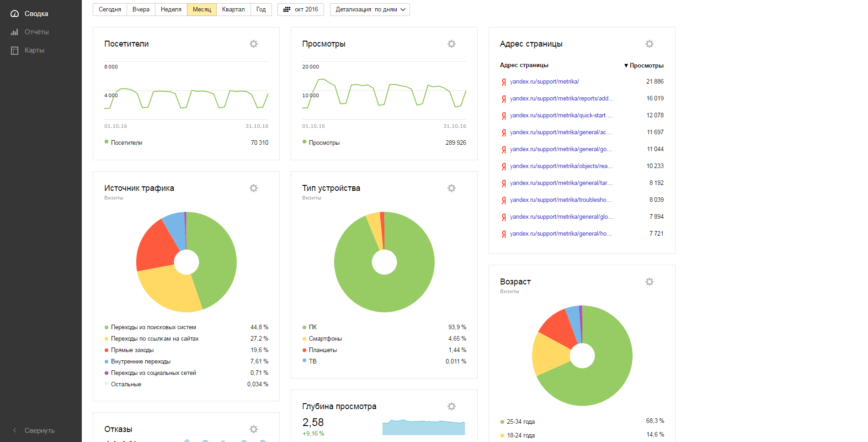The image size is (868, 442).
Task: Click gear icon on Адрес страницы widget
Action: coord(650,44)
